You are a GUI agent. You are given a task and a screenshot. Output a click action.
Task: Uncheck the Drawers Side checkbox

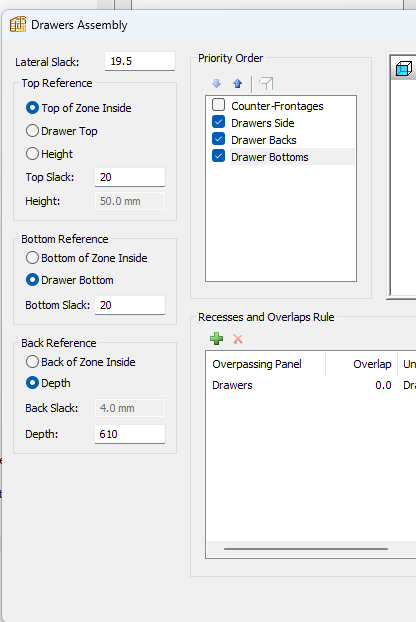(x=219, y=122)
